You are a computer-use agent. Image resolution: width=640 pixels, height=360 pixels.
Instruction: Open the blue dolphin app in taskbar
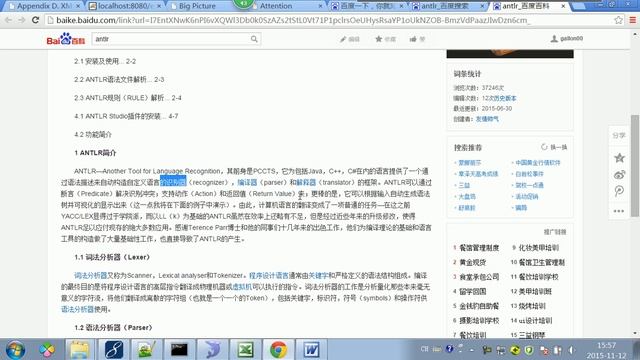coord(212,350)
